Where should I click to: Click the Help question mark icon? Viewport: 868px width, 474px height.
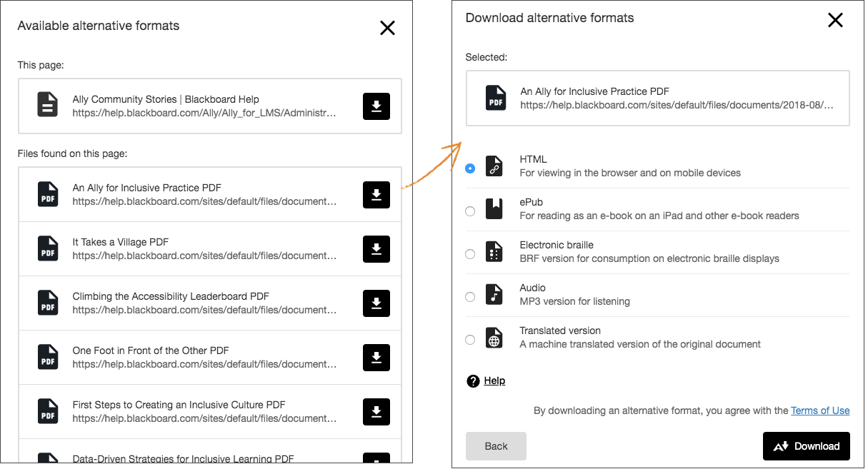pyautogui.click(x=473, y=380)
